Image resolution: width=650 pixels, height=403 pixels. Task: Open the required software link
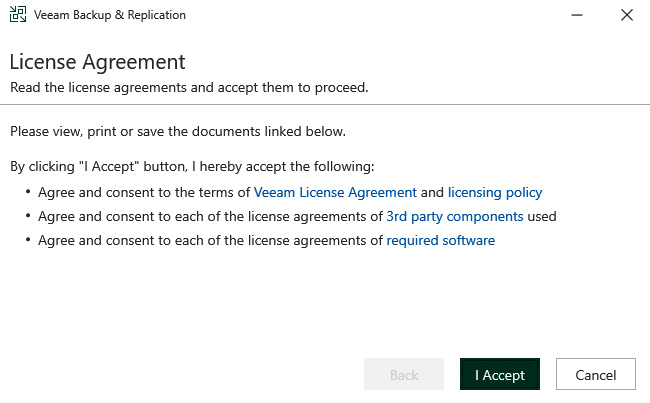(441, 240)
